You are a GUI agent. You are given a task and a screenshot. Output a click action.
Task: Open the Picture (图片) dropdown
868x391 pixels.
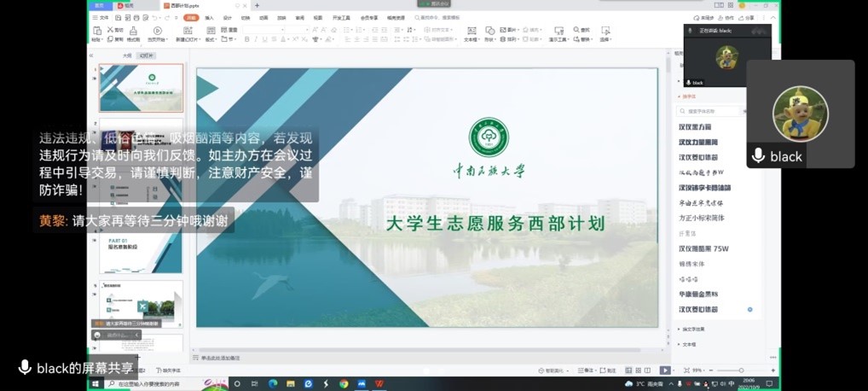(x=509, y=30)
